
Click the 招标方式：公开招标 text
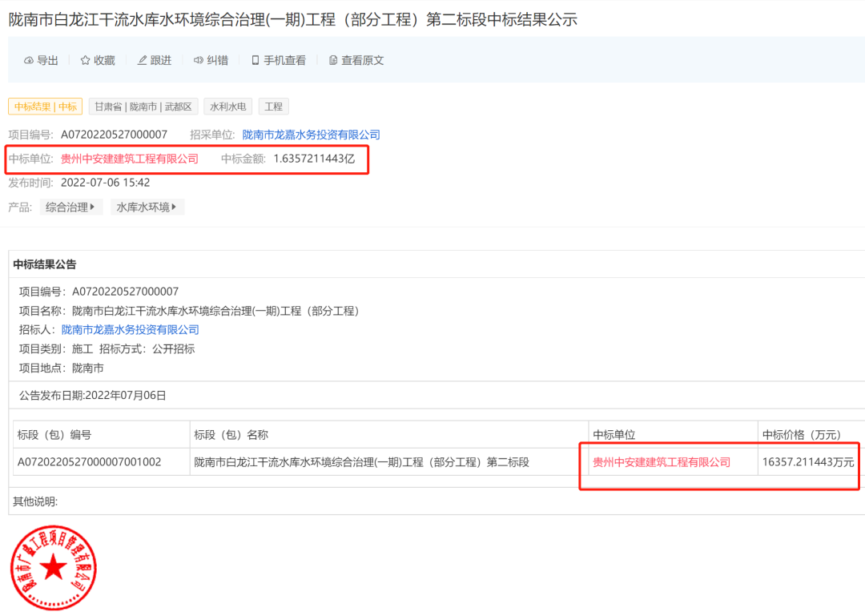coord(147,348)
